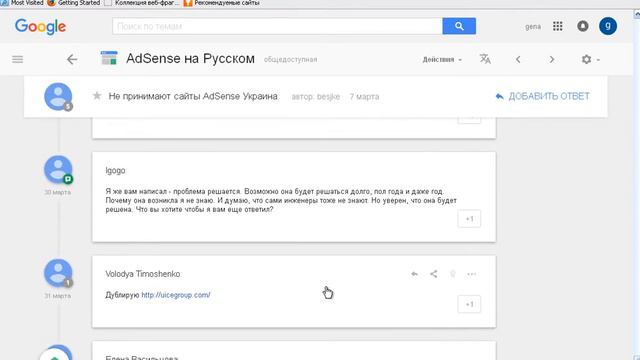Click the blue search magnifier button
640x360 pixels.
459,26
